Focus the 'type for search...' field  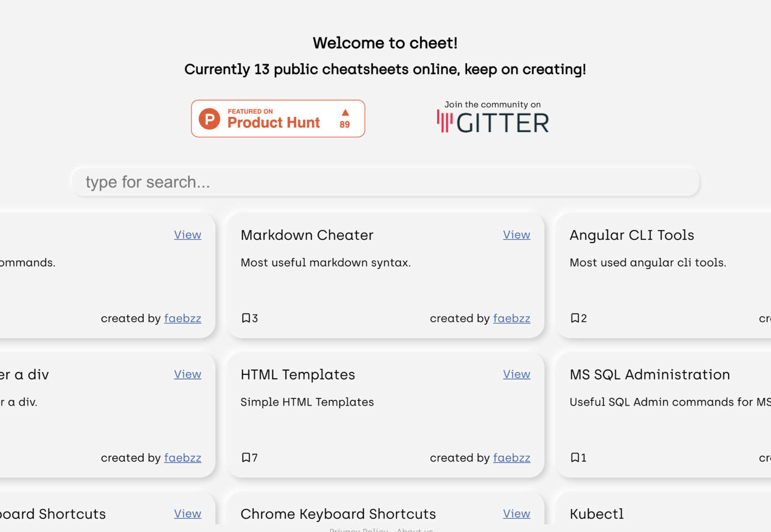coord(385,182)
